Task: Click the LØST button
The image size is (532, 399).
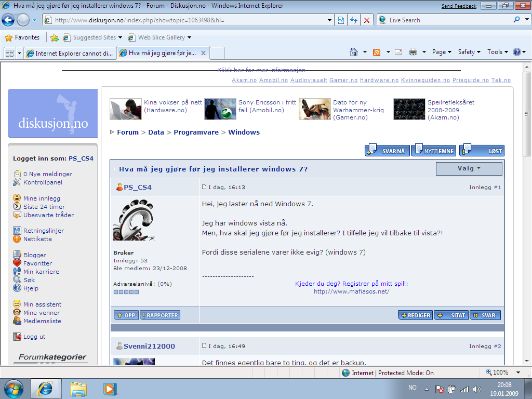Action: click(482, 150)
